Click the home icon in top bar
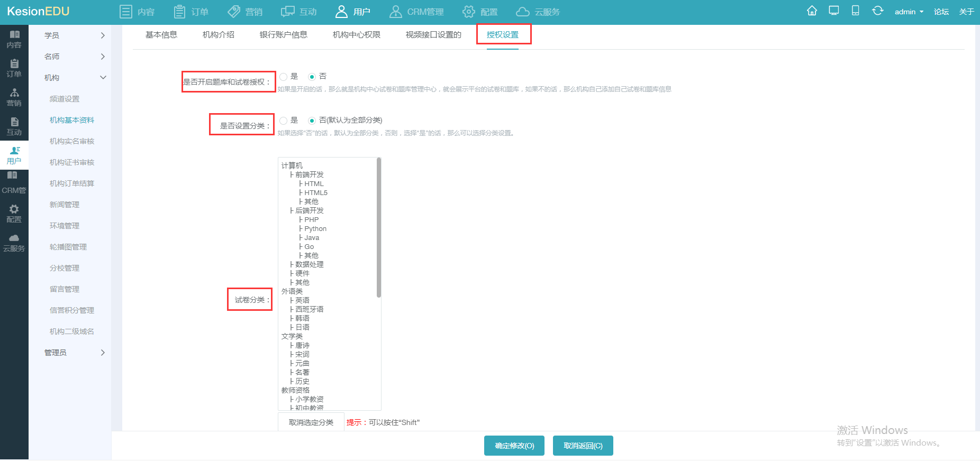Screen dimensions: 980x462 [x=812, y=11]
